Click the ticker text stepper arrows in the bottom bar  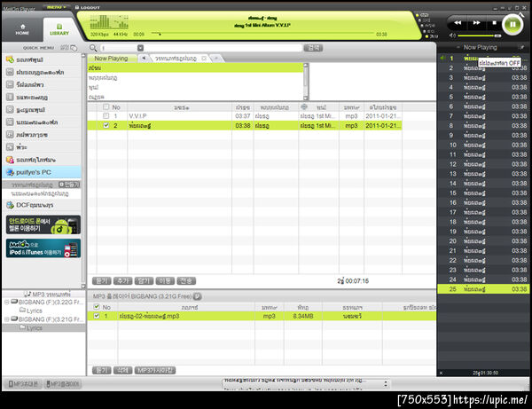(386, 384)
